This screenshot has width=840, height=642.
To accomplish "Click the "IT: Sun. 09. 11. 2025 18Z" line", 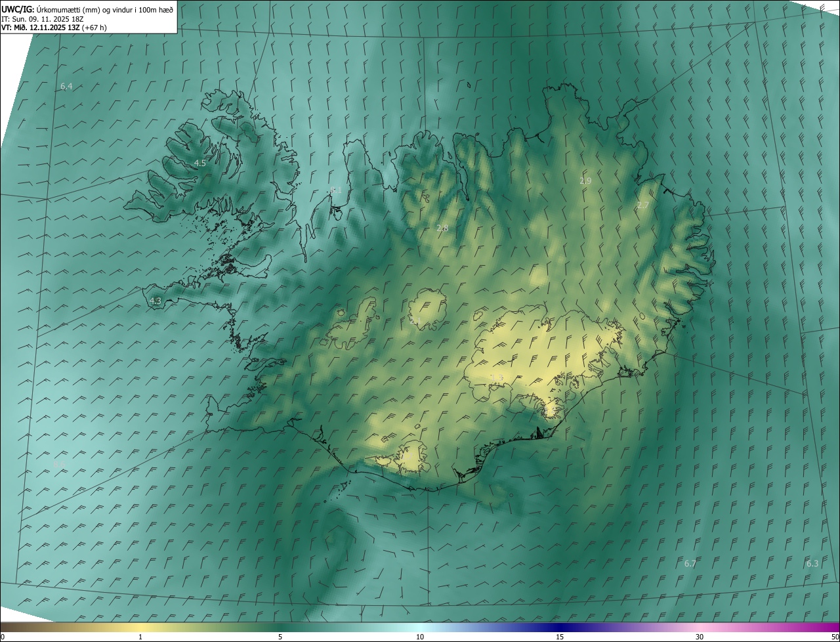I will tap(43, 19).
